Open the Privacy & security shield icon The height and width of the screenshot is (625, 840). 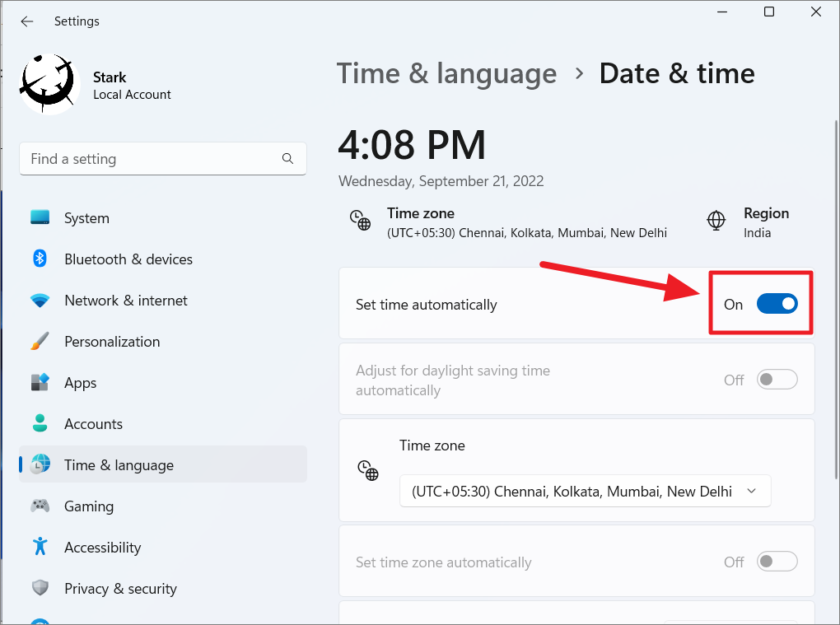click(40, 588)
